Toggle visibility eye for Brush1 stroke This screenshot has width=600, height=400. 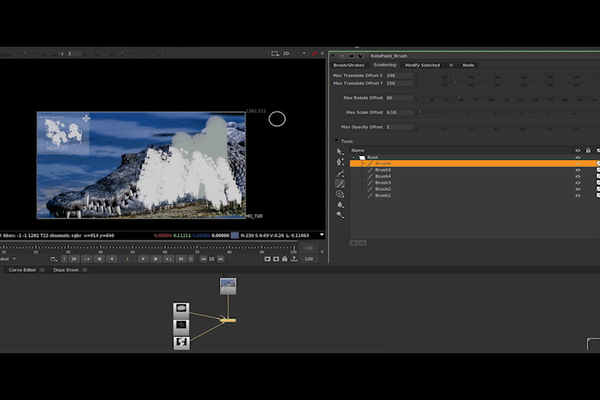[577, 195]
